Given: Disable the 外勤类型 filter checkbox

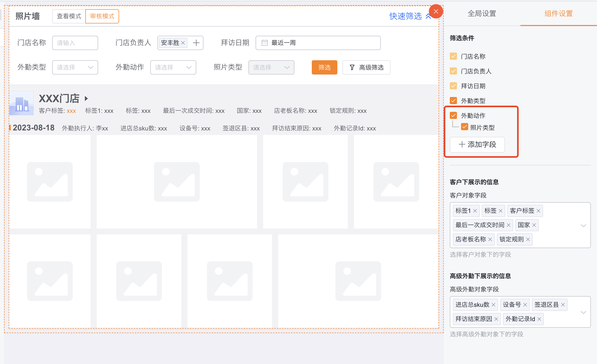Looking at the screenshot, I should pyautogui.click(x=453, y=101).
